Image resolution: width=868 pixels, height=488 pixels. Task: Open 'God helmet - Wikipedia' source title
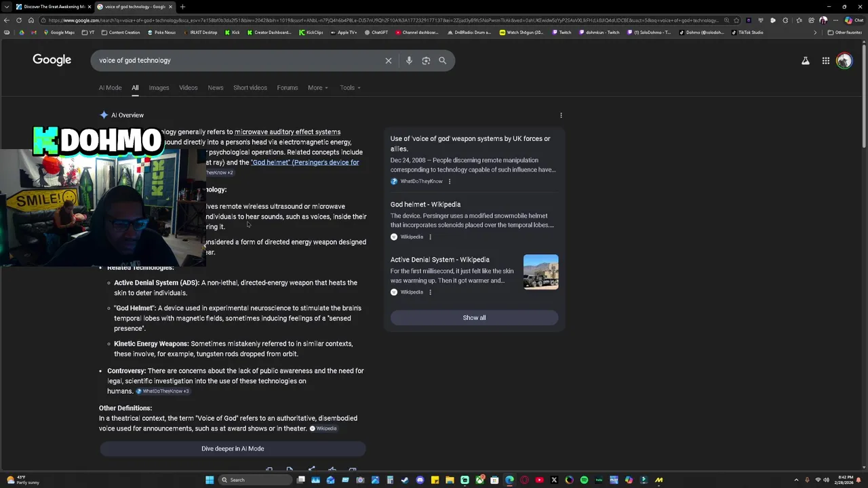coord(425,204)
